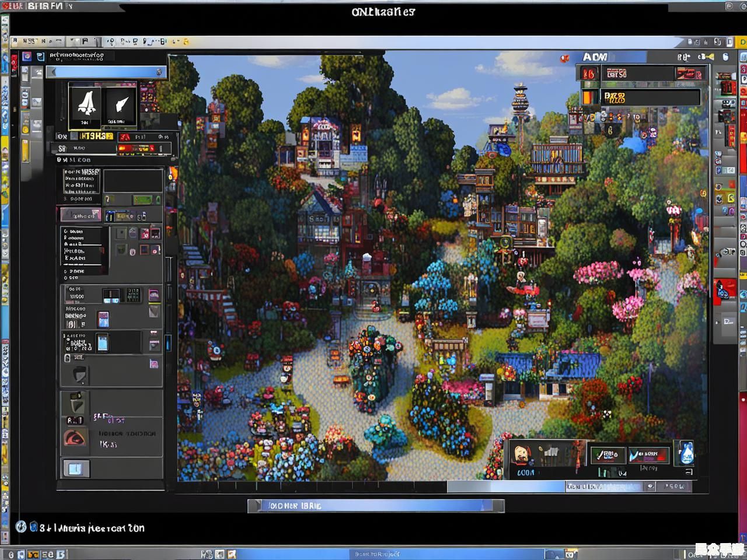This screenshot has width=747, height=560.
Task: Open the ADM tab above the game view
Action: (x=595, y=57)
